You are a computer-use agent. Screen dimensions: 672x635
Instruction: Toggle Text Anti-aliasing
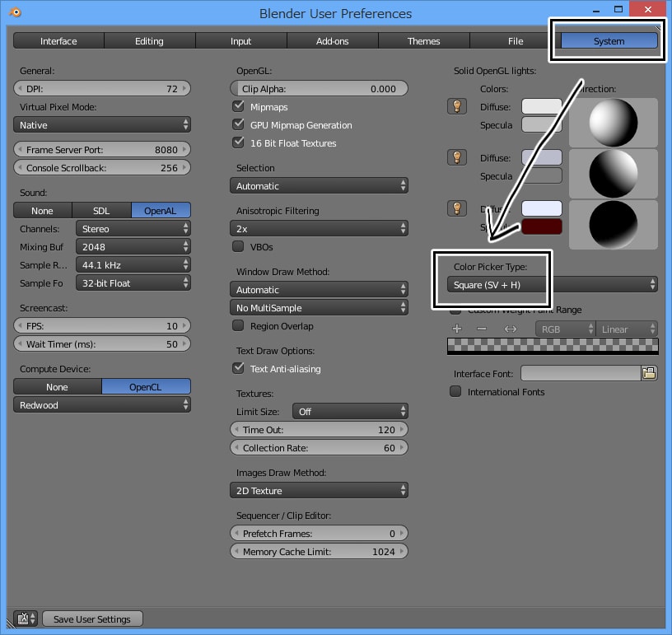tap(238, 368)
